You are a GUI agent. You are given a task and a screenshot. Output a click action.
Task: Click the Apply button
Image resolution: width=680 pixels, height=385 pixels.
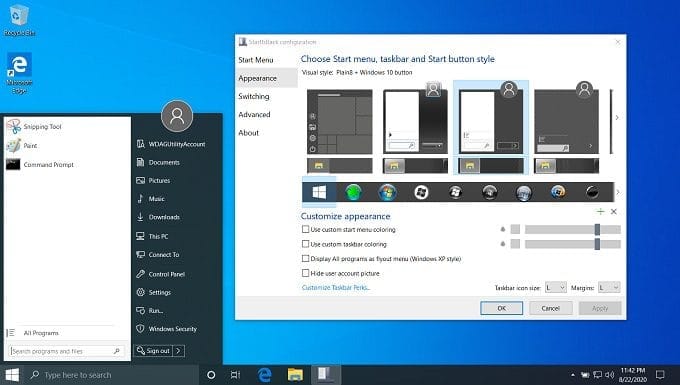(600, 308)
